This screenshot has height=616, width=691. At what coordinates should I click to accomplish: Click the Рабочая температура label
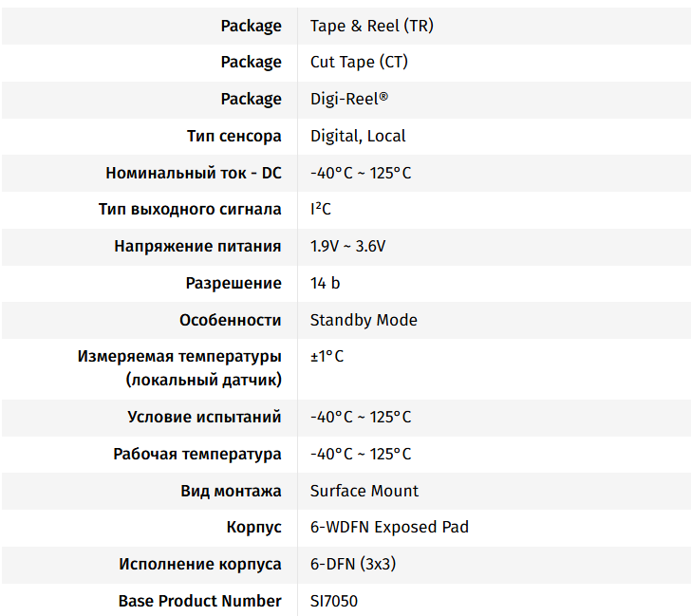click(x=196, y=454)
